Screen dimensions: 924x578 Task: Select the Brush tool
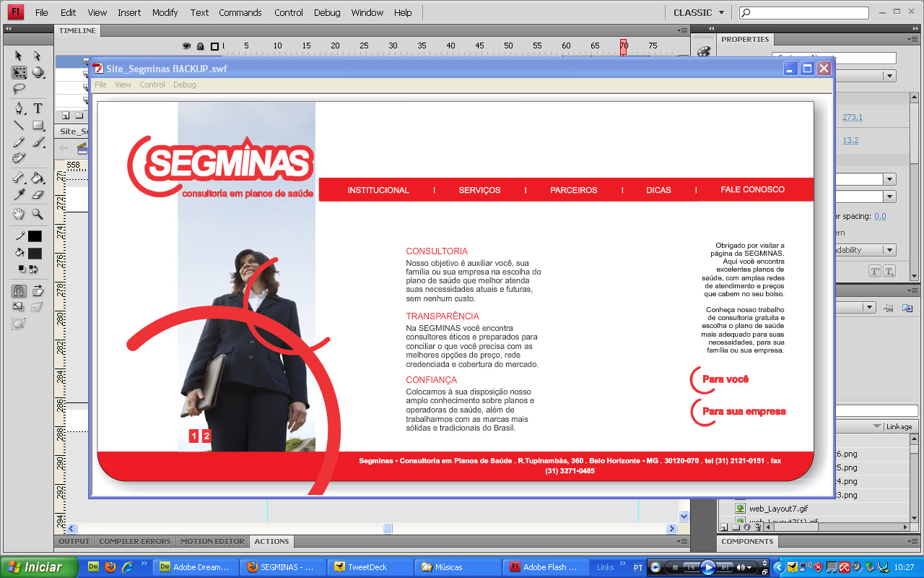[x=38, y=142]
